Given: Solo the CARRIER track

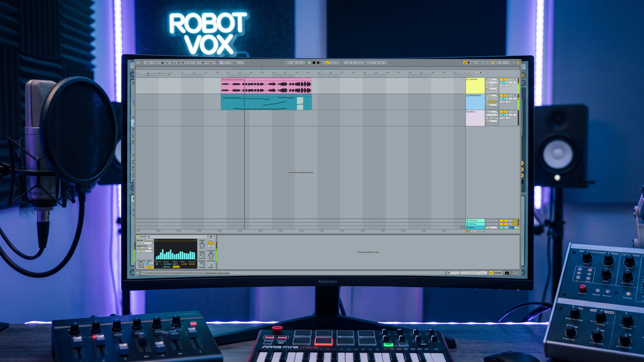Looking at the screenshot, I should click(x=511, y=79).
